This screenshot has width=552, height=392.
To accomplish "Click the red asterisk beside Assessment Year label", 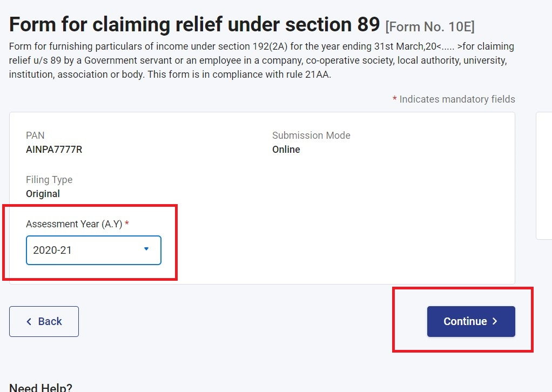I will (x=127, y=224).
